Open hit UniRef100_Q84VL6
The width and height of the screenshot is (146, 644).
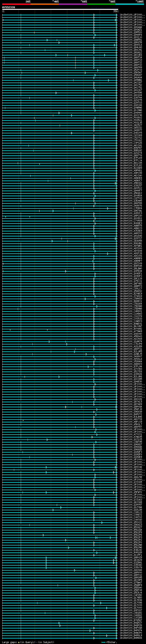click(131, 45)
